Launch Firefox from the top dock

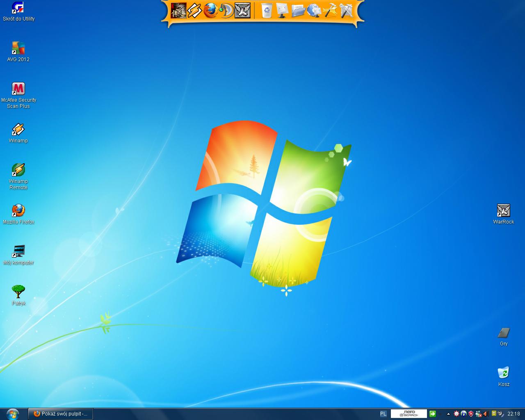[210, 10]
